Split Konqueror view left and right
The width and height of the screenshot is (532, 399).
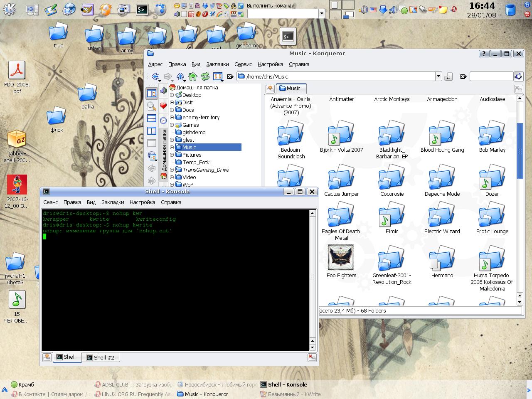(x=152, y=131)
